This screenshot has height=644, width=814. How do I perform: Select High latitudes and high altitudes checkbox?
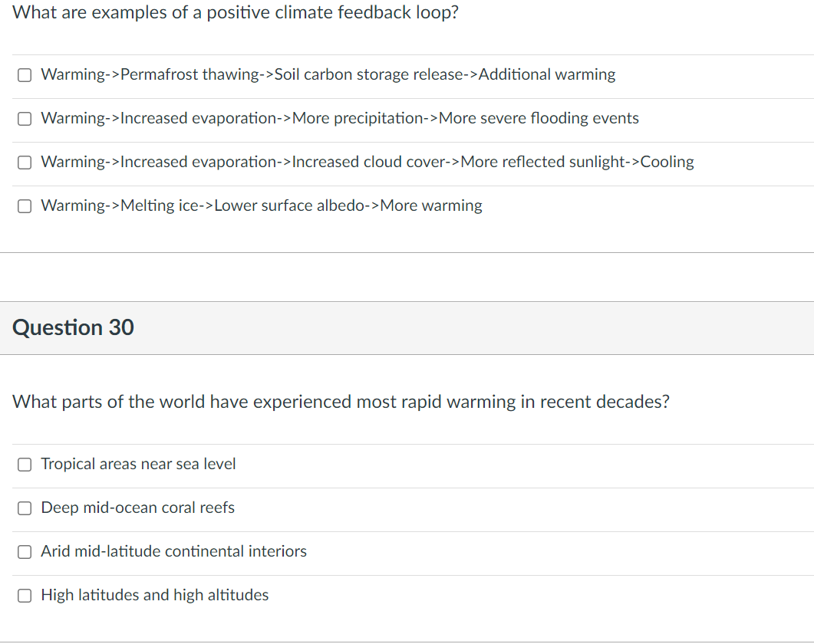point(24,595)
